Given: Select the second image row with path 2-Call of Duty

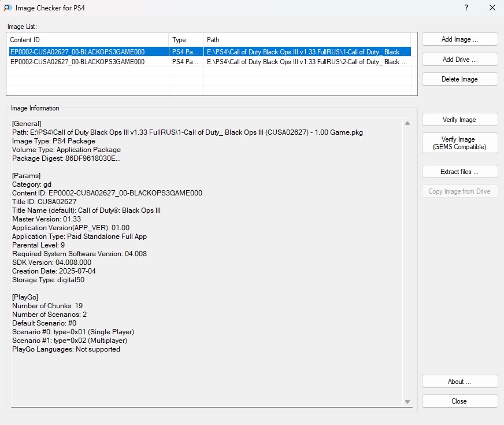Looking at the screenshot, I should [210, 62].
